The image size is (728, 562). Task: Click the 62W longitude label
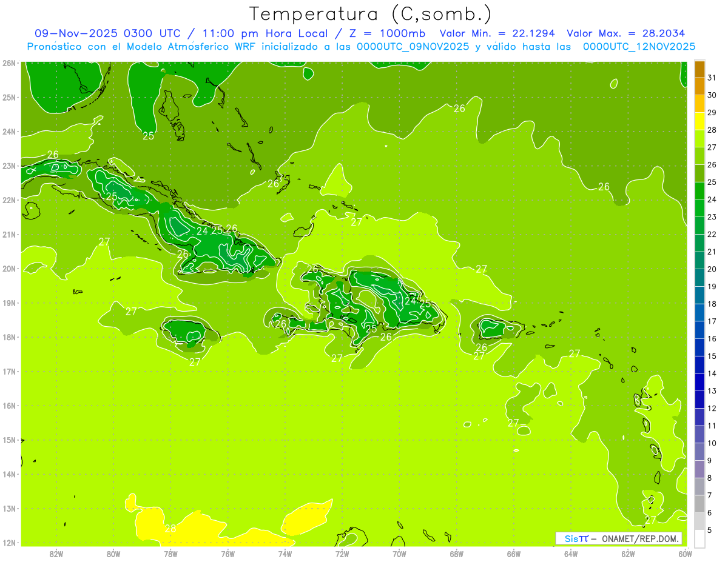[628, 554]
